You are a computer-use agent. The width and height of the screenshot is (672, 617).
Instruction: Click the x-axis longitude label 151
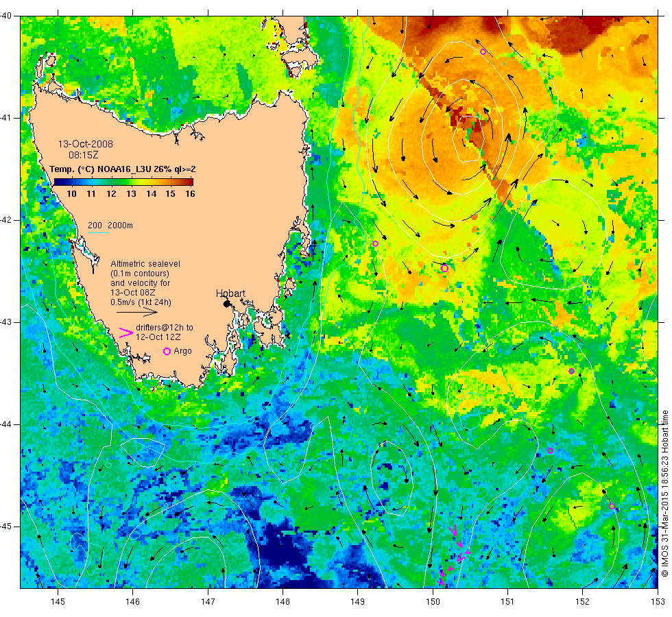pos(507,602)
